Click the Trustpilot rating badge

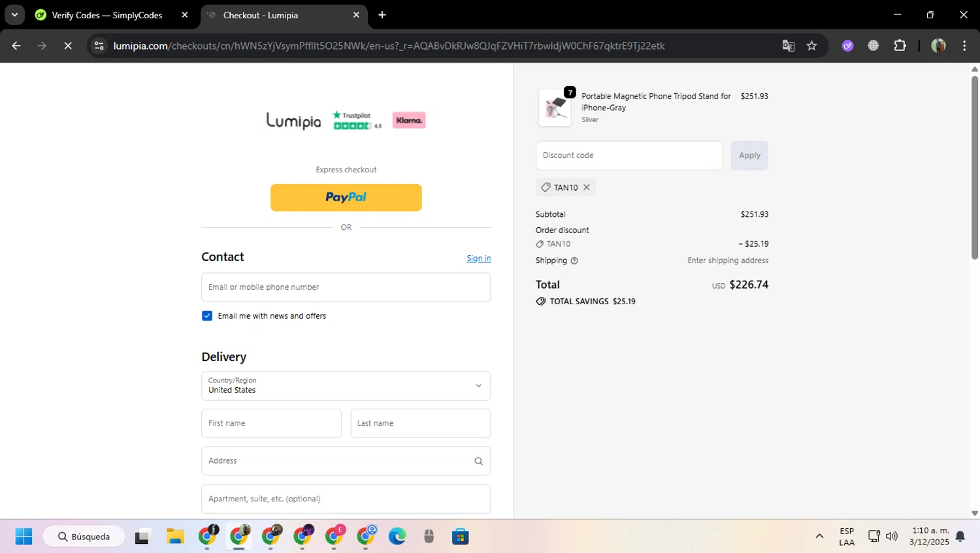point(357,120)
